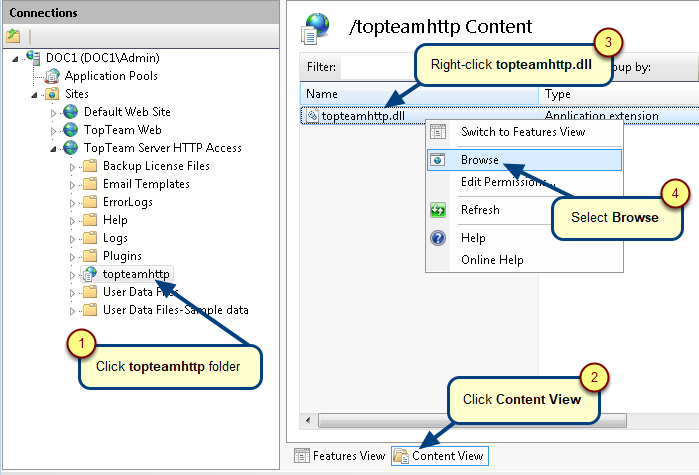Click the Create New Connection toolbar icon
This screenshot has width=699, height=475.
click(13, 35)
